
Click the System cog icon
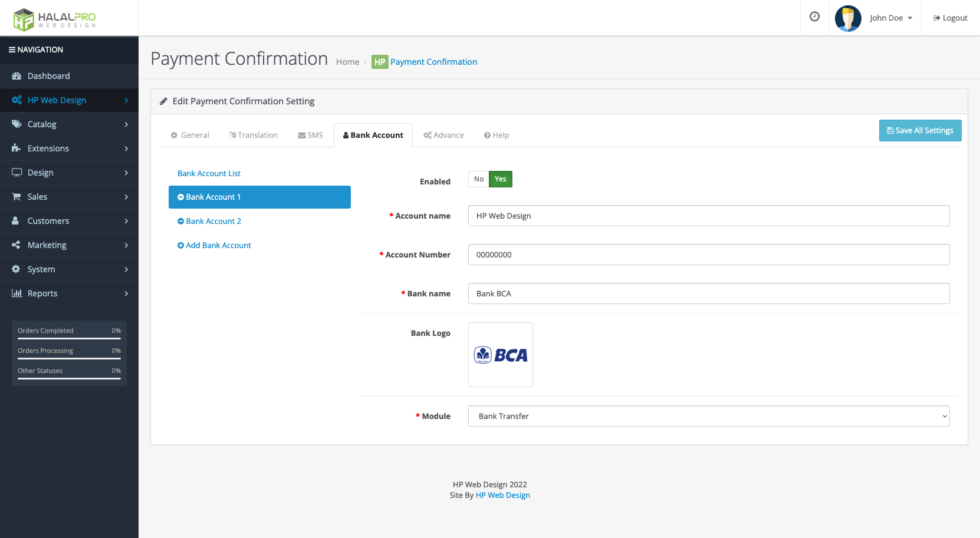(17, 269)
